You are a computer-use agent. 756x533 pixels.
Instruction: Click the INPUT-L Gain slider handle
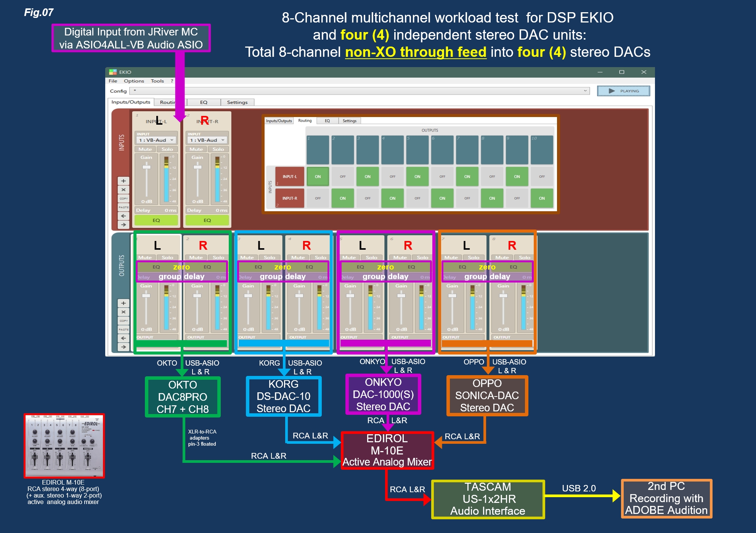coord(146,167)
